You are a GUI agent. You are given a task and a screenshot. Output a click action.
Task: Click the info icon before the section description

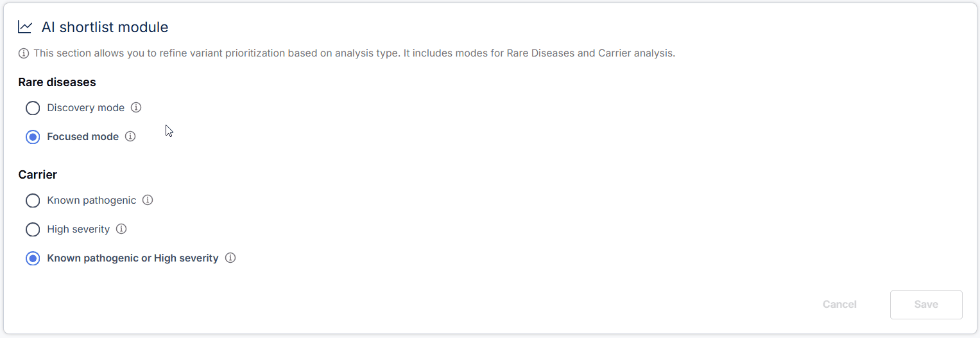24,53
